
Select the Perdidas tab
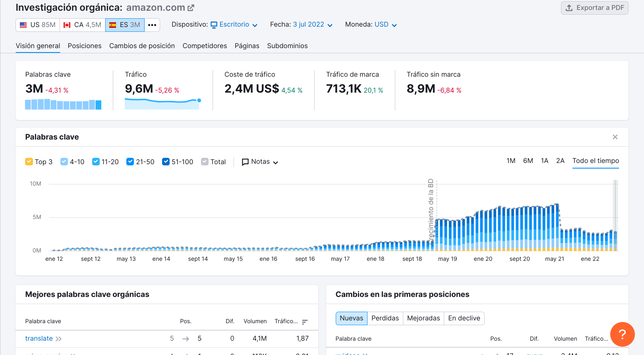click(385, 318)
